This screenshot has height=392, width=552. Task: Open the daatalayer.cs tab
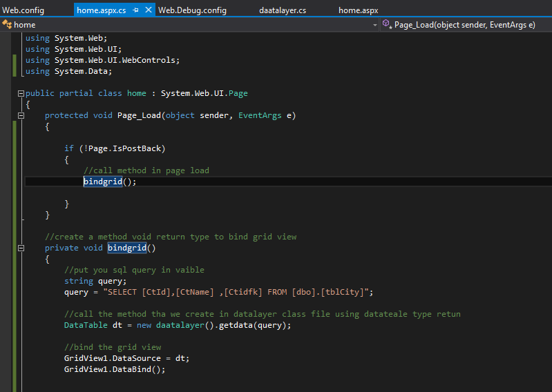coord(282,10)
